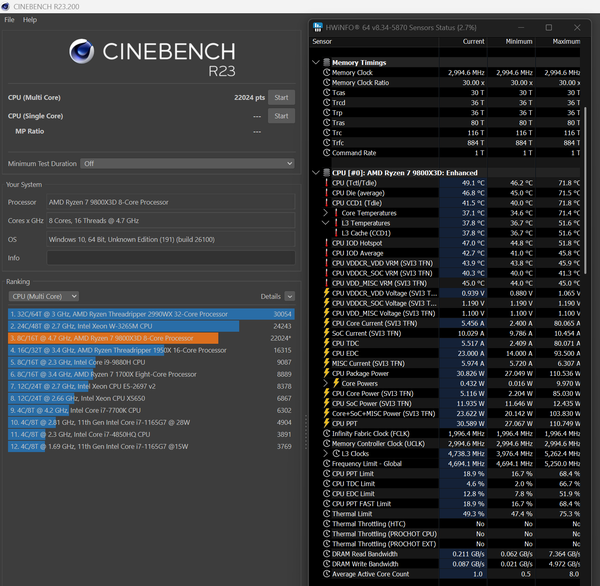Click the Minimum column header in HWiNFO
600x586 pixels.
(x=519, y=41)
